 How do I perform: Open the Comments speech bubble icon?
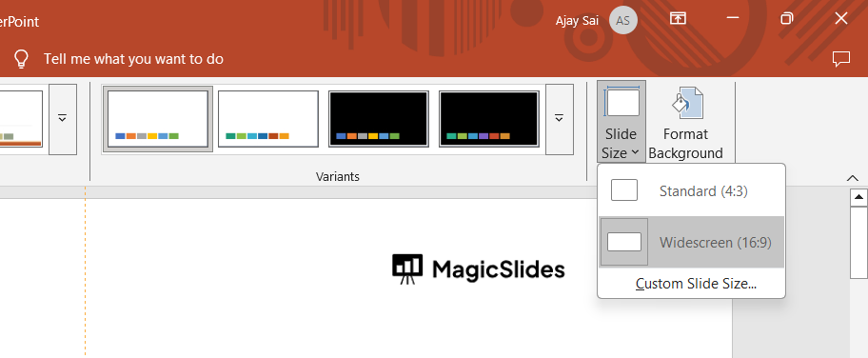[x=841, y=59]
